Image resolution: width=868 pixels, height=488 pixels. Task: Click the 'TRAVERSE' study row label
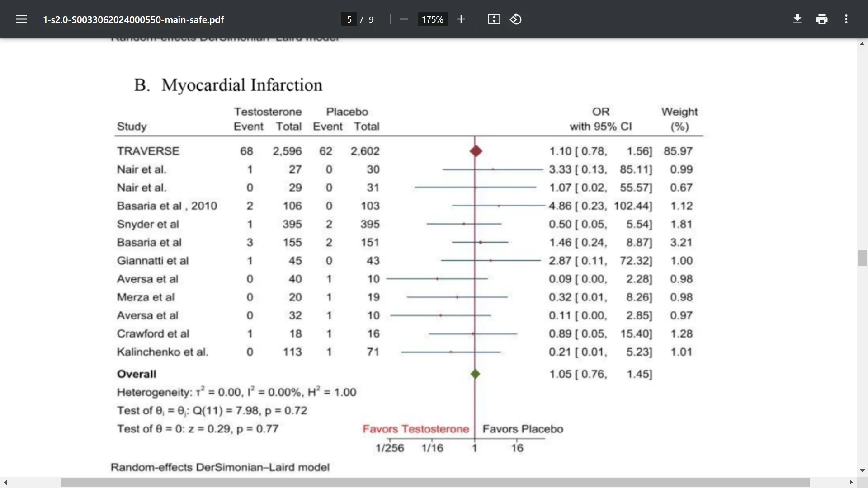tap(148, 151)
